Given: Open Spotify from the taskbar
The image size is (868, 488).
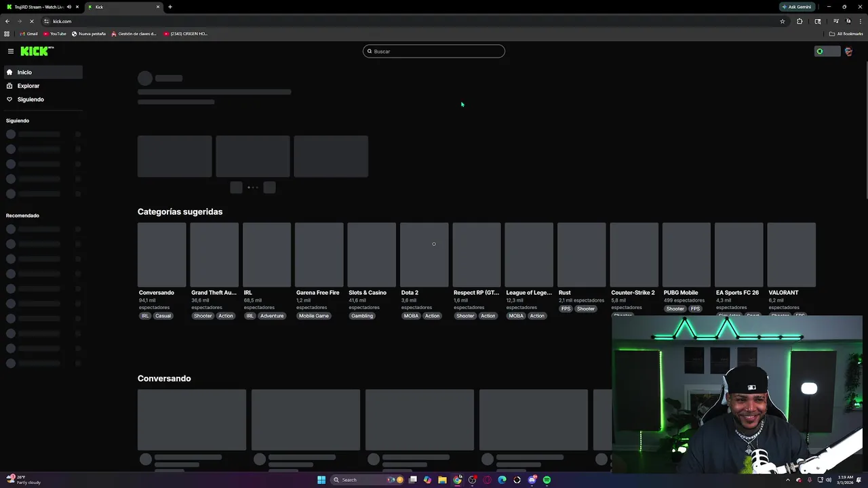Looking at the screenshot, I should (547, 480).
